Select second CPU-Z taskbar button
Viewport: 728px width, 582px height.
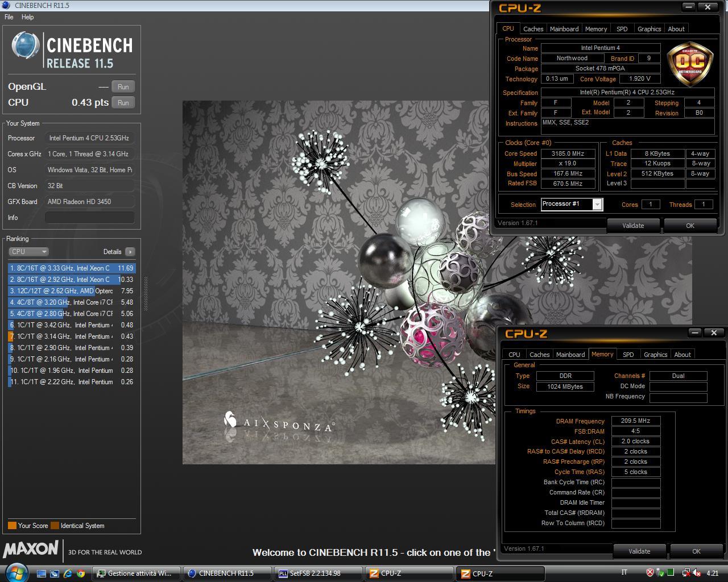click(500, 573)
